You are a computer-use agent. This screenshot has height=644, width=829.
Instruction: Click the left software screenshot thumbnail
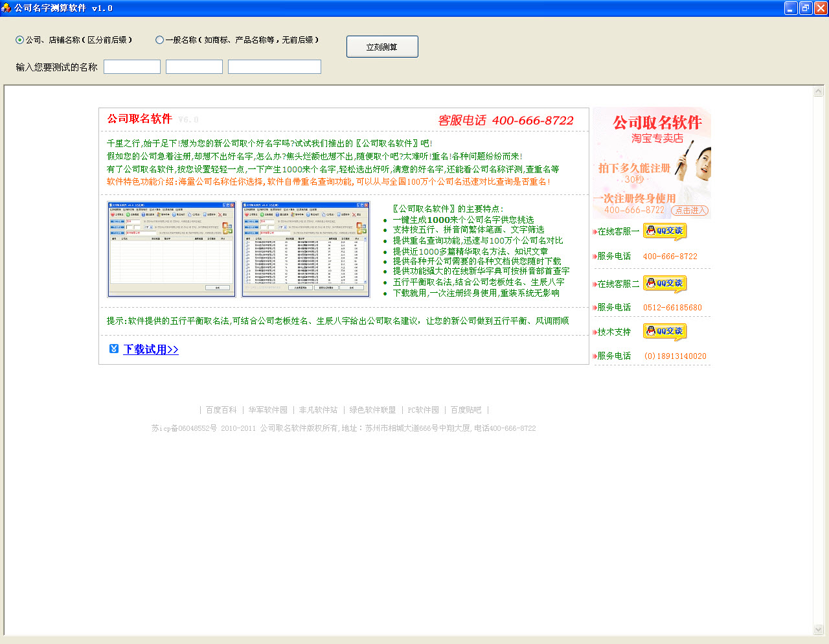pyautogui.click(x=171, y=247)
